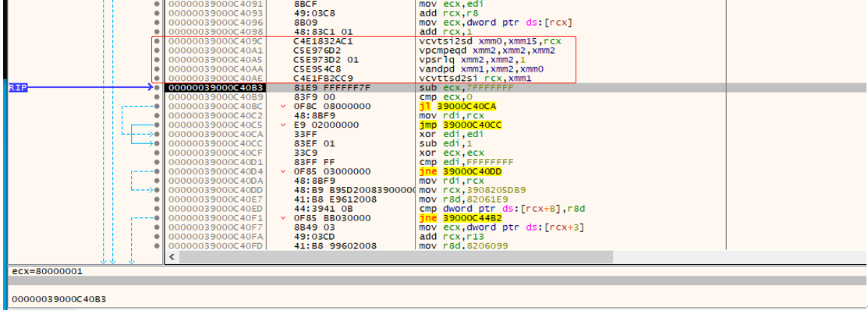This screenshot has width=868, height=310.
Task: Select address 00000039000C4093
Action: pyautogui.click(x=216, y=12)
